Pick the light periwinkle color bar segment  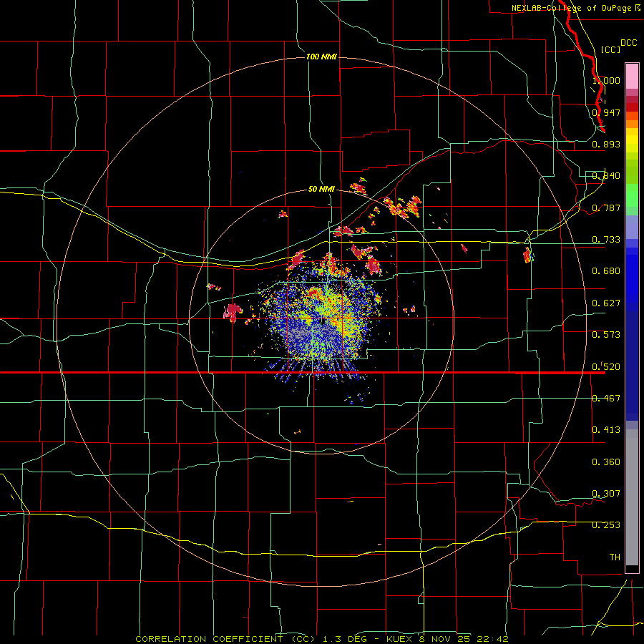click(x=632, y=227)
